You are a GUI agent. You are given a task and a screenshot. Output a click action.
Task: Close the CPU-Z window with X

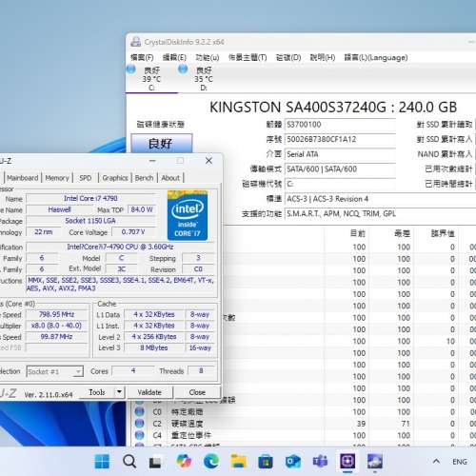tap(208, 161)
